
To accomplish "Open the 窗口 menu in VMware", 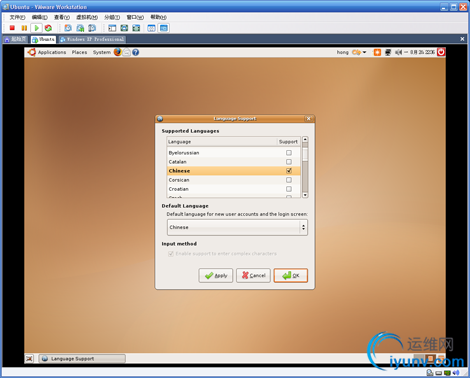I will click(135, 17).
